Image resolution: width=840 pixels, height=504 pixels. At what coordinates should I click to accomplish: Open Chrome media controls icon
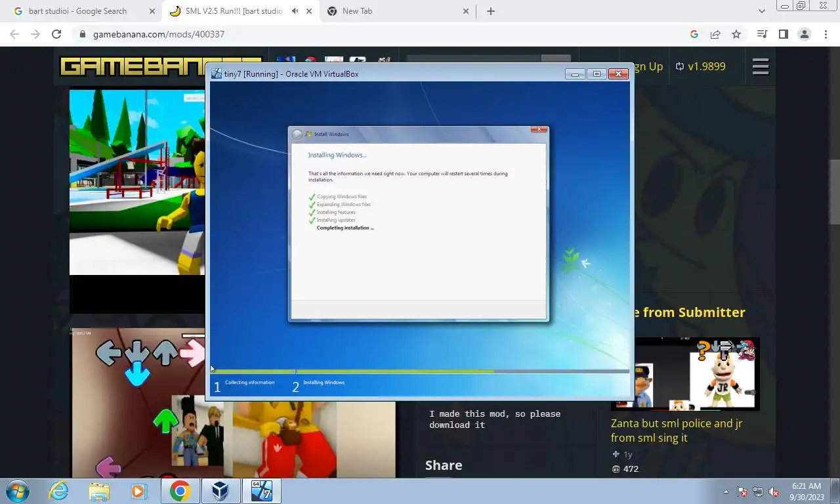point(762,34)
